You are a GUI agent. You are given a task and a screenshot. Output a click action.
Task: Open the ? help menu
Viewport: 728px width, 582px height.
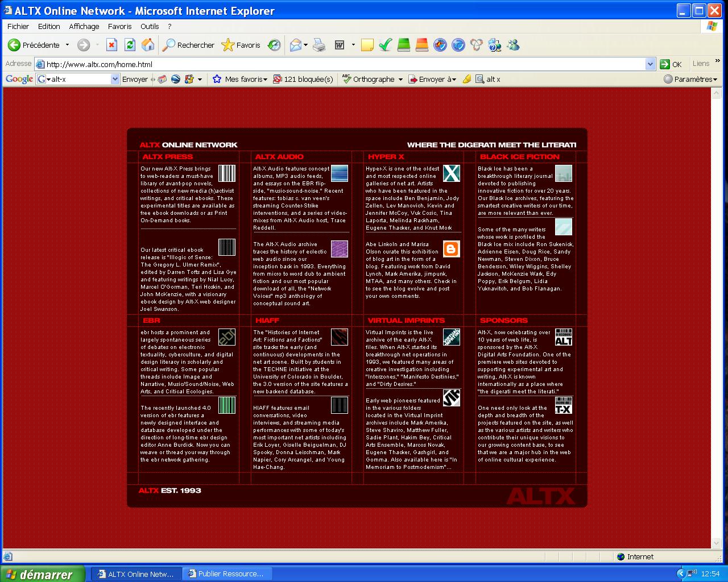click(x=169, y=26)
